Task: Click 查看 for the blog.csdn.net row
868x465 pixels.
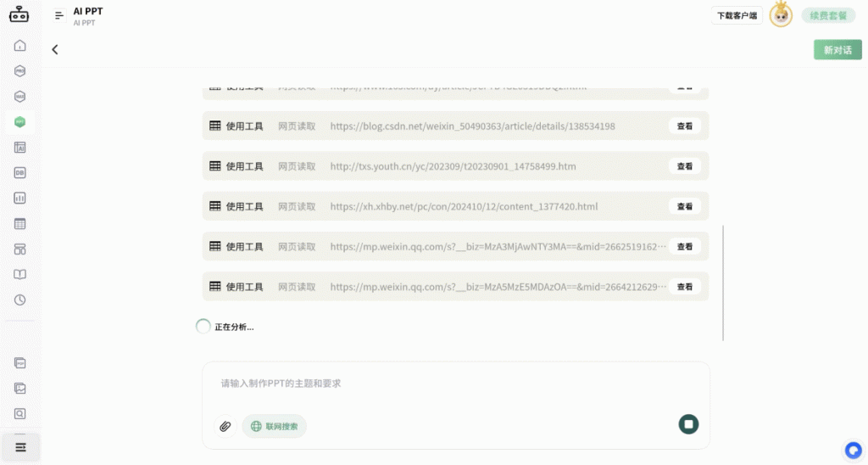Action: pos(685,126)
